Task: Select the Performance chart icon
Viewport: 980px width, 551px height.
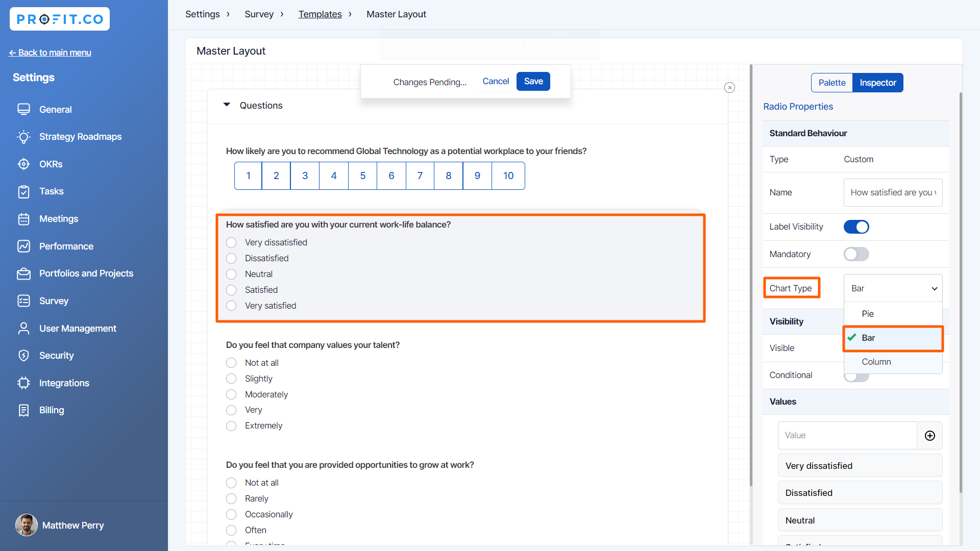Action: pos(23,246)
